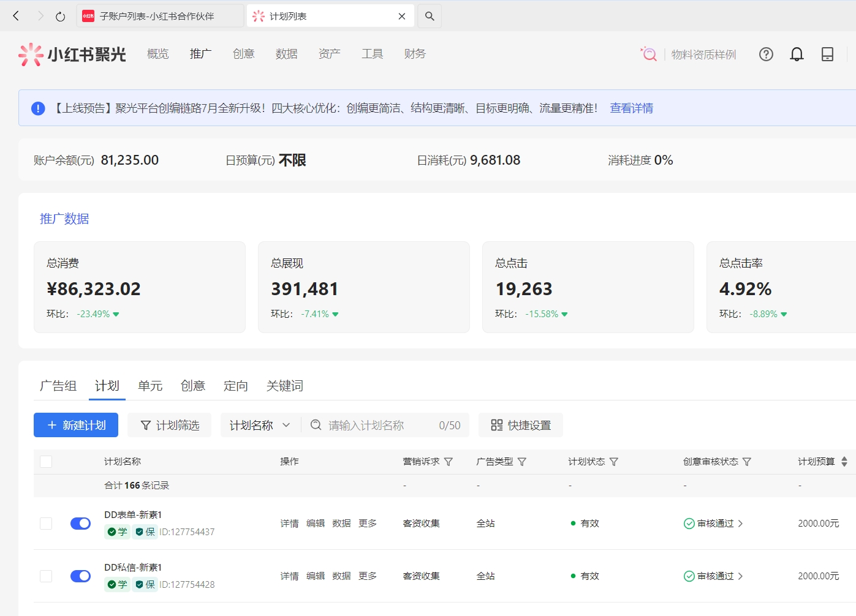Check the select-all checkbox in the table header

click(46, 462)
